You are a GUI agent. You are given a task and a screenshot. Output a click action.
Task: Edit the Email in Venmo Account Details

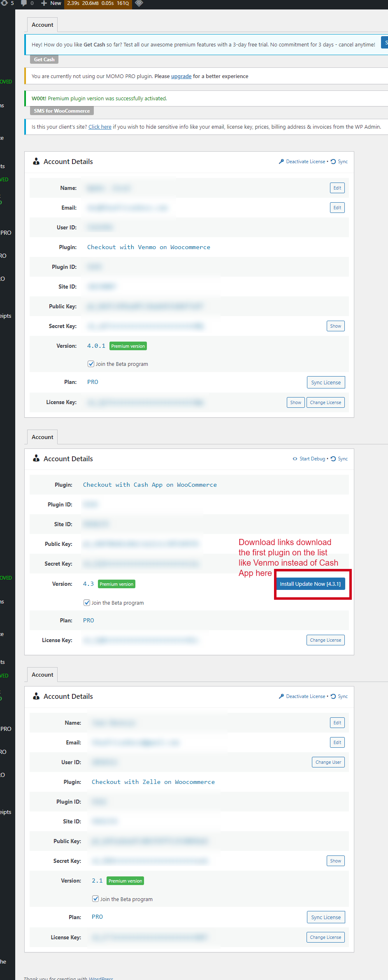(x=337, y=208)
